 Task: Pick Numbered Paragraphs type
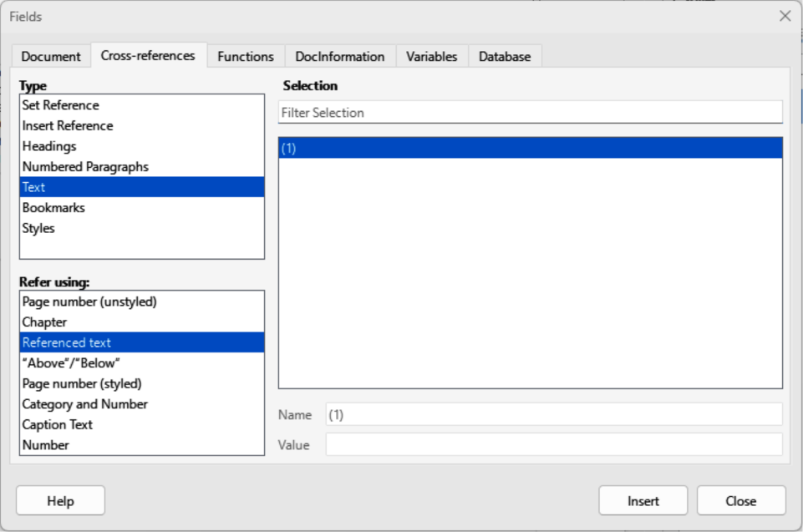click(85, 167)
